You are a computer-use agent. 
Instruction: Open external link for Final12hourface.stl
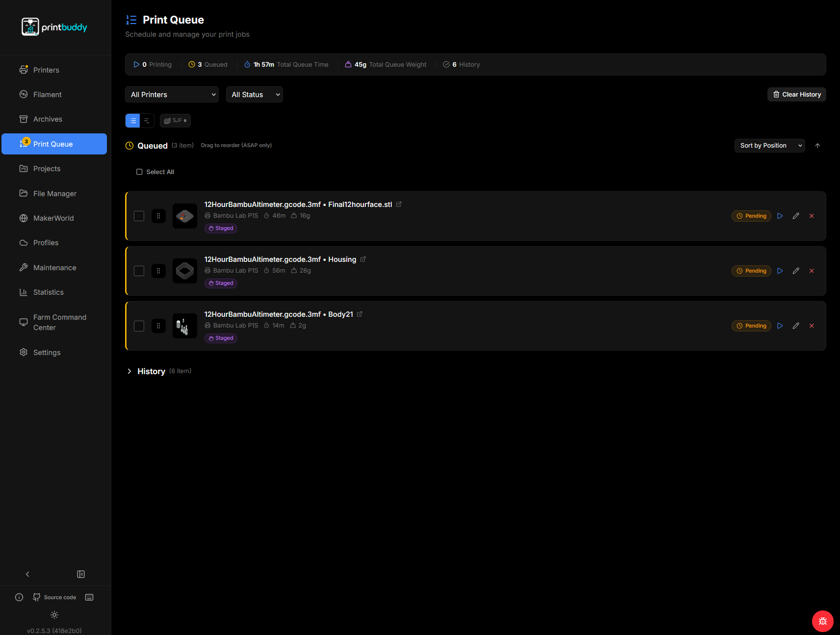(x=399, y=204)
